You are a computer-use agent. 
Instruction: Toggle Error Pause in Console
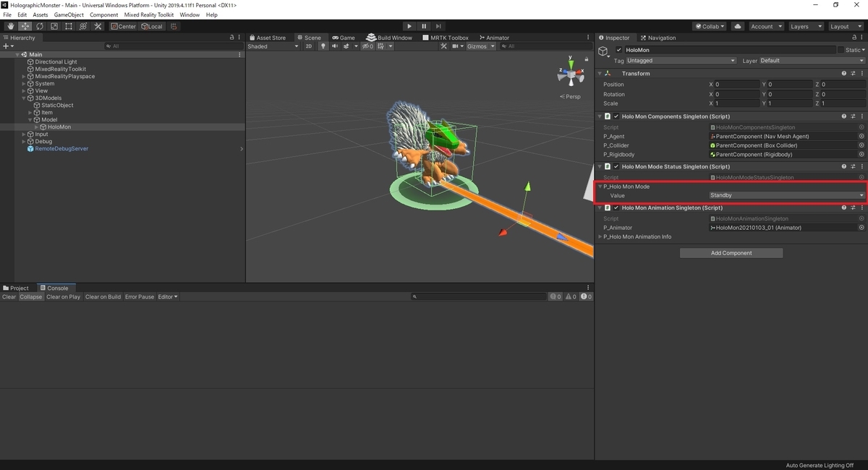(140, 296)
